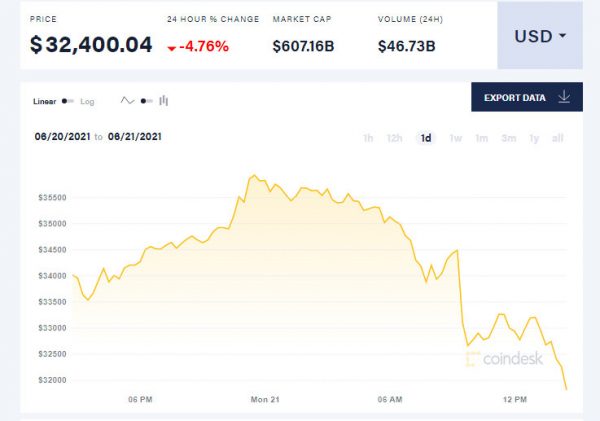Click the CoinDesk watermark logo

[503, 356]
